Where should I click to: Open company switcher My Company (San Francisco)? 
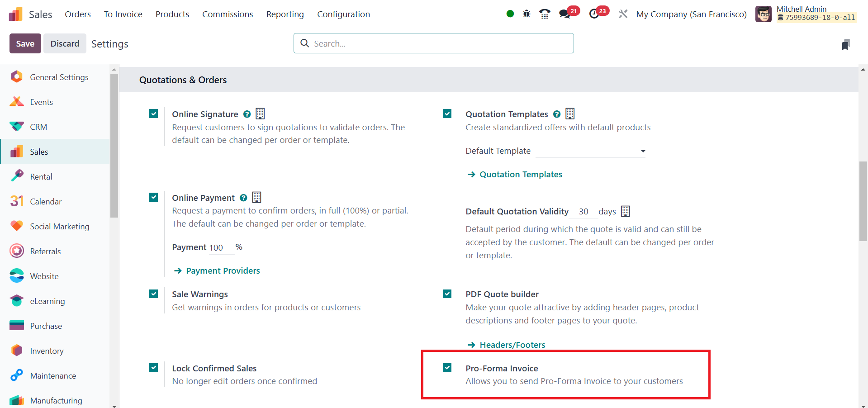tap(691, 14)
